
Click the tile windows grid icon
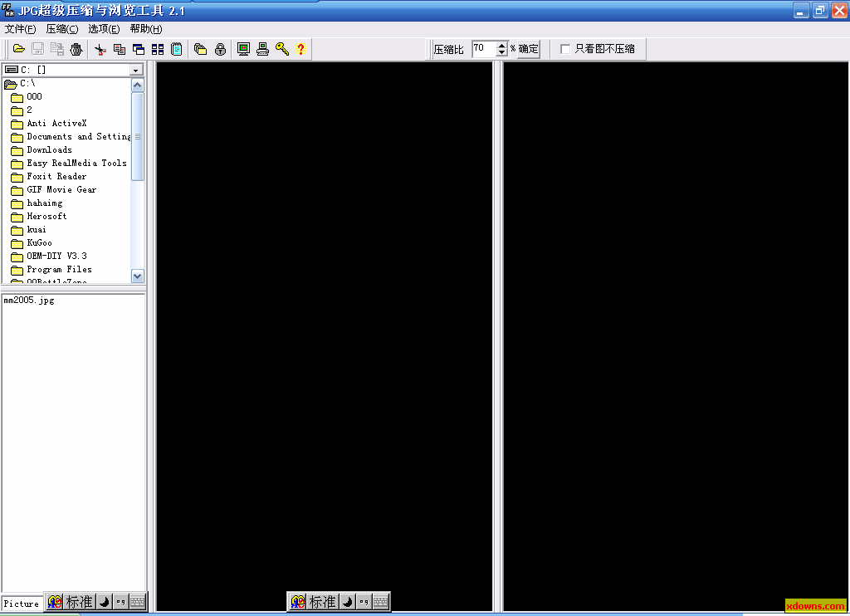pyautogui.click(x=158, y=49)
